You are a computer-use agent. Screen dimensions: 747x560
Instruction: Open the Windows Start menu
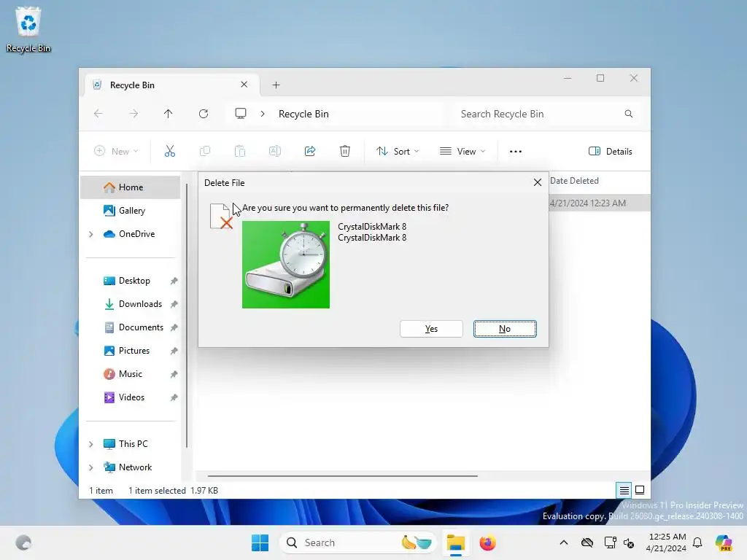tap(260, 542)
